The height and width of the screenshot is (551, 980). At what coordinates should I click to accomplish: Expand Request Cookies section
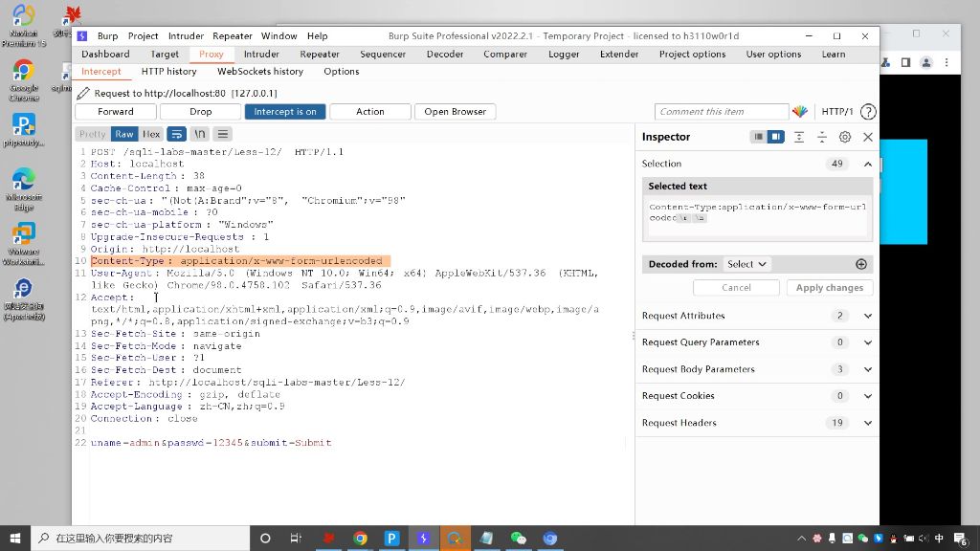(867, 396)
